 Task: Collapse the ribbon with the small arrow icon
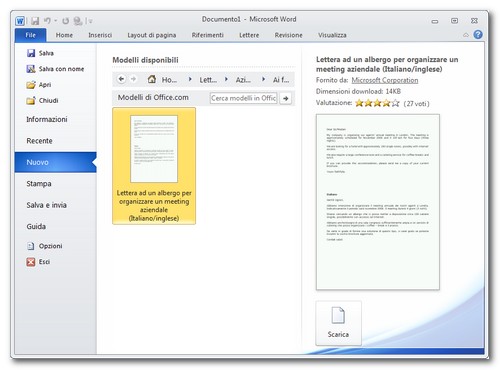click(x=466, y=35)
